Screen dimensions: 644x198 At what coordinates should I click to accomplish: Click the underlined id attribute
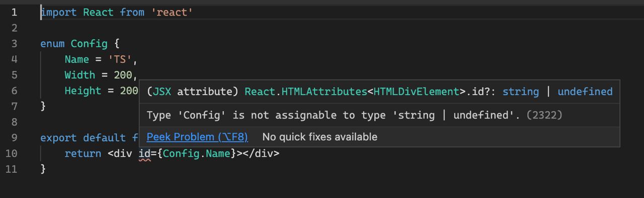click(145, 153)
